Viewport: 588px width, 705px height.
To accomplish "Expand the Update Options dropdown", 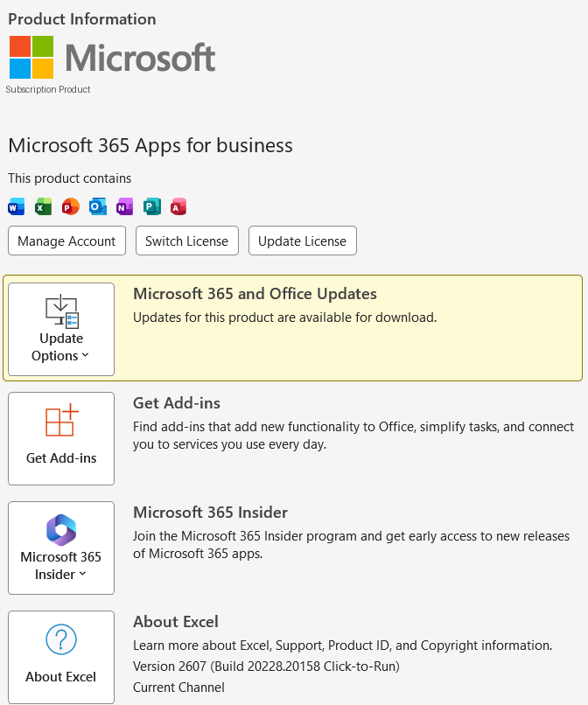I will pyautogui.click(x=61, y=329).
